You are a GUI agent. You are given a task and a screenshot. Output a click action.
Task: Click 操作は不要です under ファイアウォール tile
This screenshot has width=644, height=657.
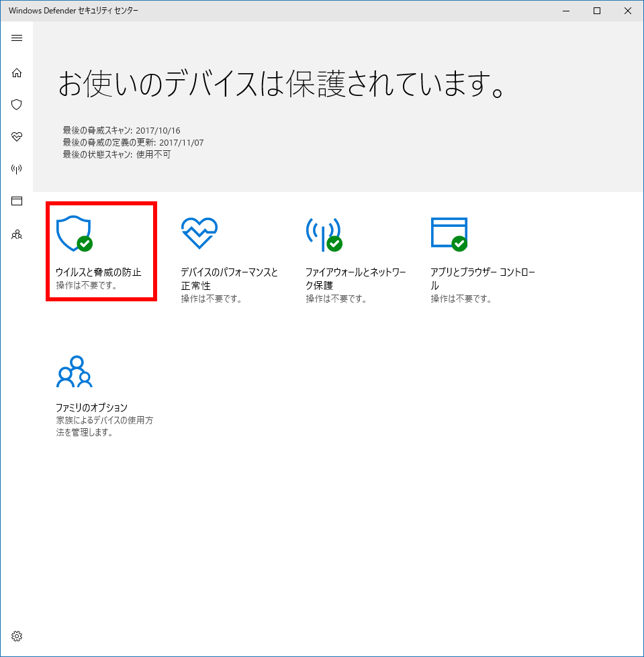tap(336, 299)
